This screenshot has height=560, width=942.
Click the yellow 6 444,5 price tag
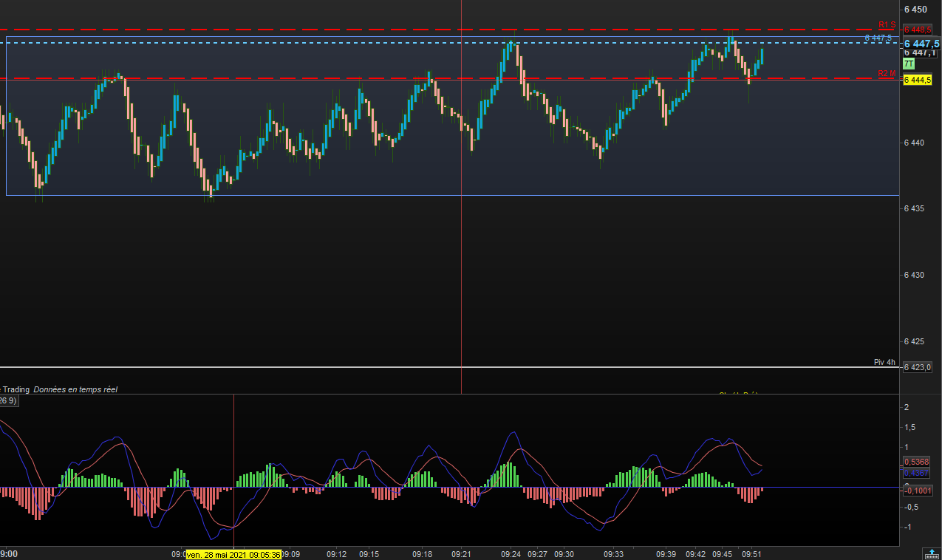tap(917, 80)
